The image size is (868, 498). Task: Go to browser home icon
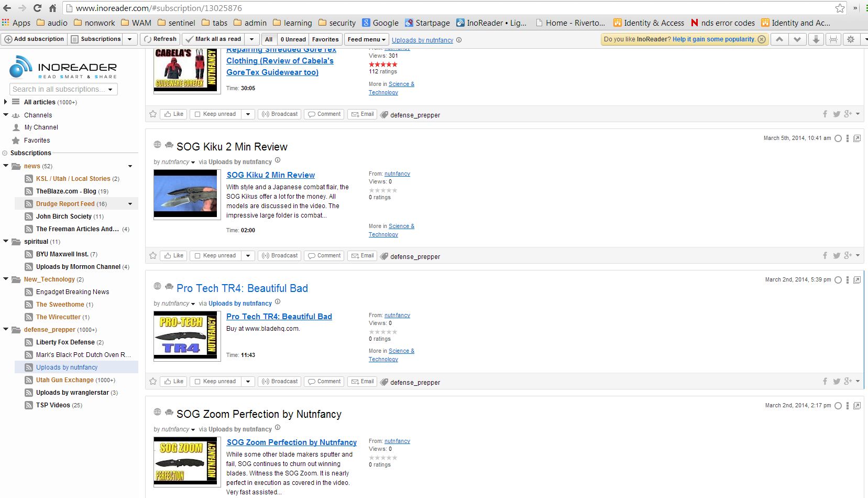[52, 8]
